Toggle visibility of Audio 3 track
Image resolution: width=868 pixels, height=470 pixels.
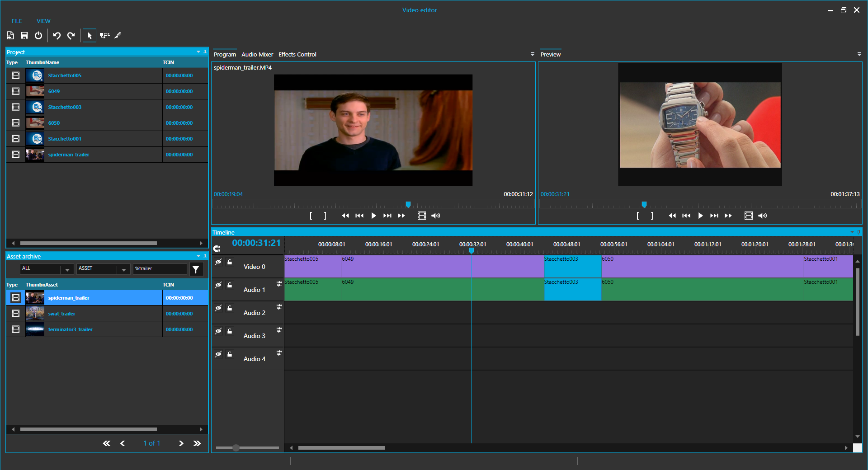tap(218, 331)
